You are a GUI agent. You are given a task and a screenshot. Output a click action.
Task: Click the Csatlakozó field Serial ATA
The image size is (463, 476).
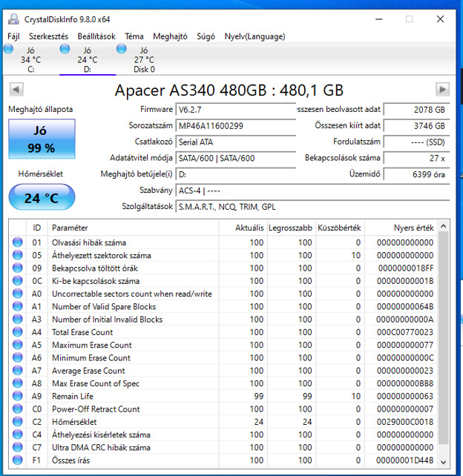(236, 142)
